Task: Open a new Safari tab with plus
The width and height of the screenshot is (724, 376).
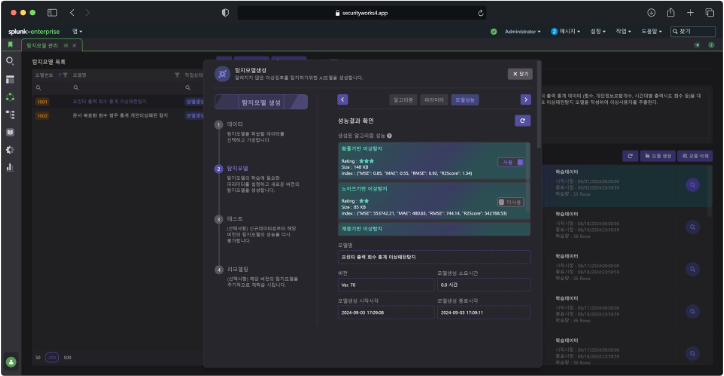Action: [x=690, y=13]
